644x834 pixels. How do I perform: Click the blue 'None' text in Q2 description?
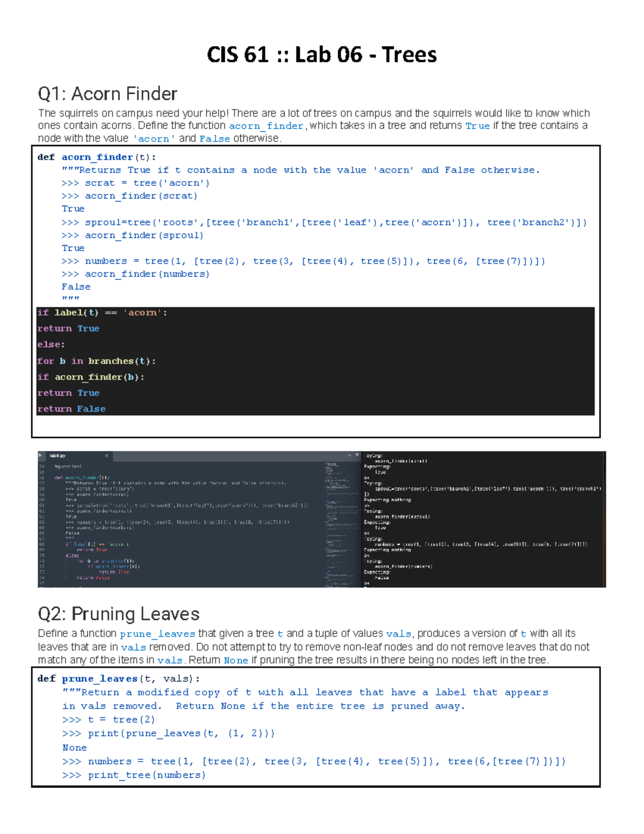(236, 661)
